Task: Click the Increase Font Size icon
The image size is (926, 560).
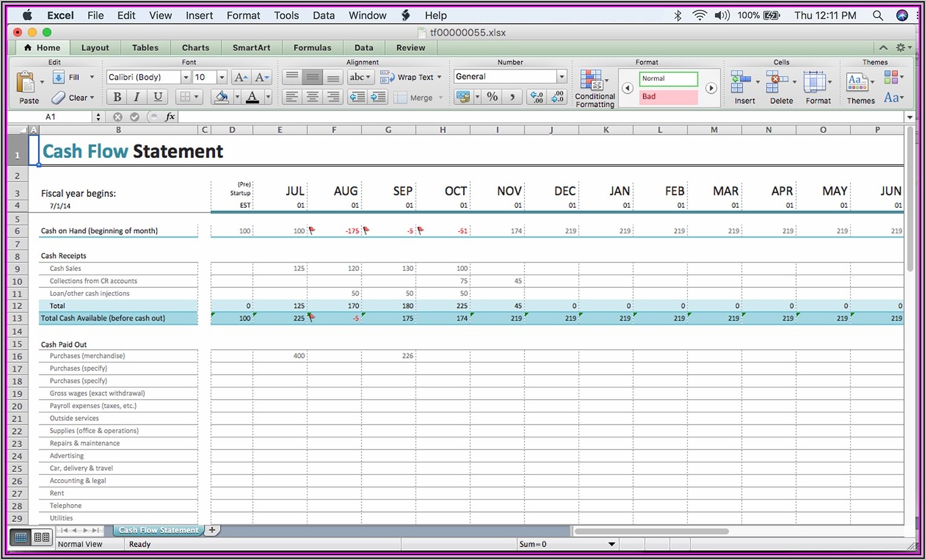Action: click(241, 77)
